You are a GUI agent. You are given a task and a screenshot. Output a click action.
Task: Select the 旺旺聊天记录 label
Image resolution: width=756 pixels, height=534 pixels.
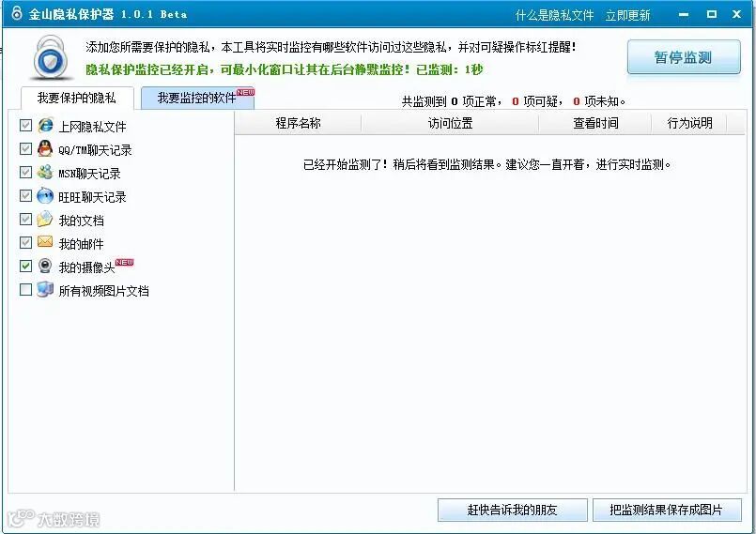pyautogui.click(x=92, y=197)
